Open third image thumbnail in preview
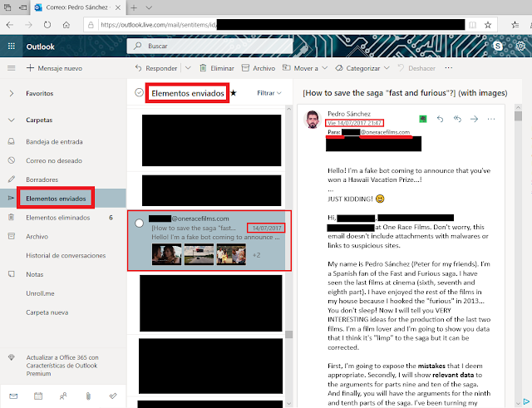Screen dimensions: 532x408 coord(231,254)
